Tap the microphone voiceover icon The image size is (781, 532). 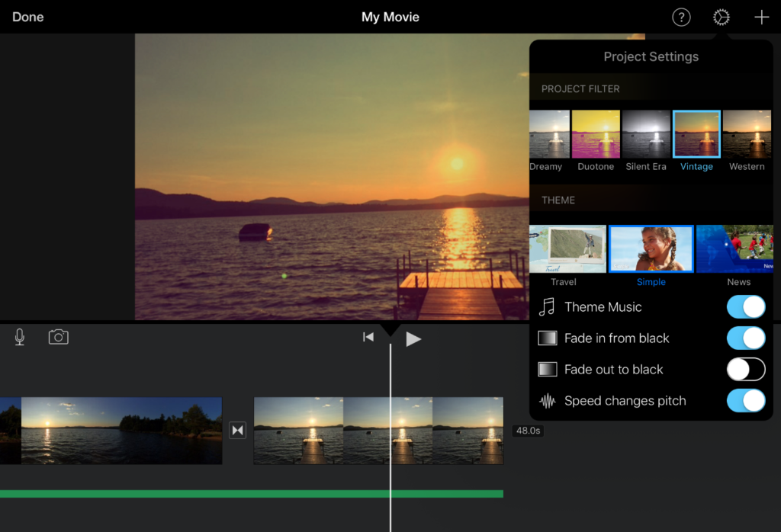tap(19, 337)
